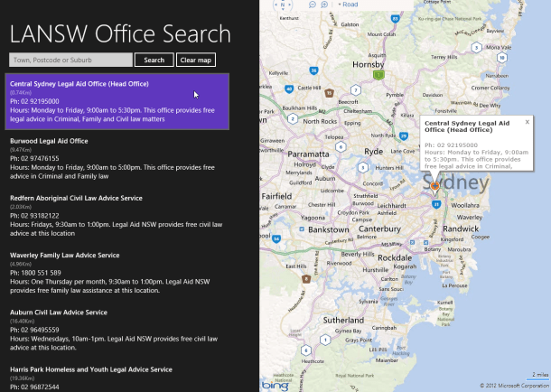Click the Hornsby label on map
The height and width of the screenshot is (392, 551).
(x=369, y=65)
